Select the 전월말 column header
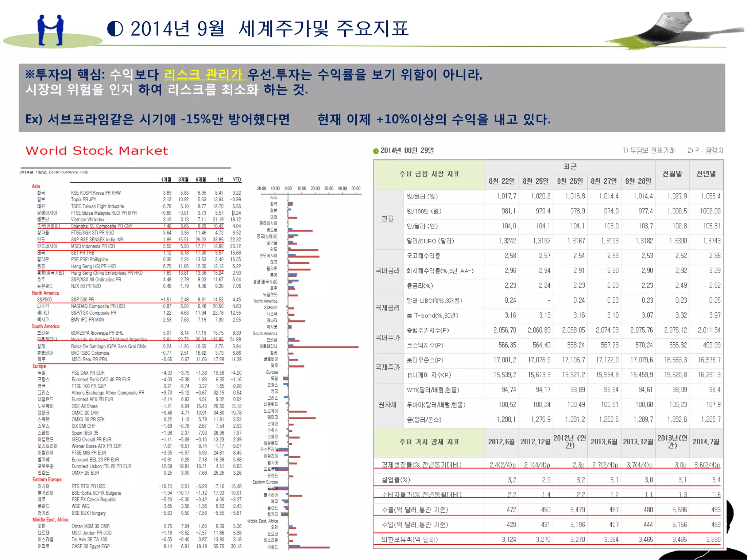Viewport: 747px width, 560px height. click(672, 174)
